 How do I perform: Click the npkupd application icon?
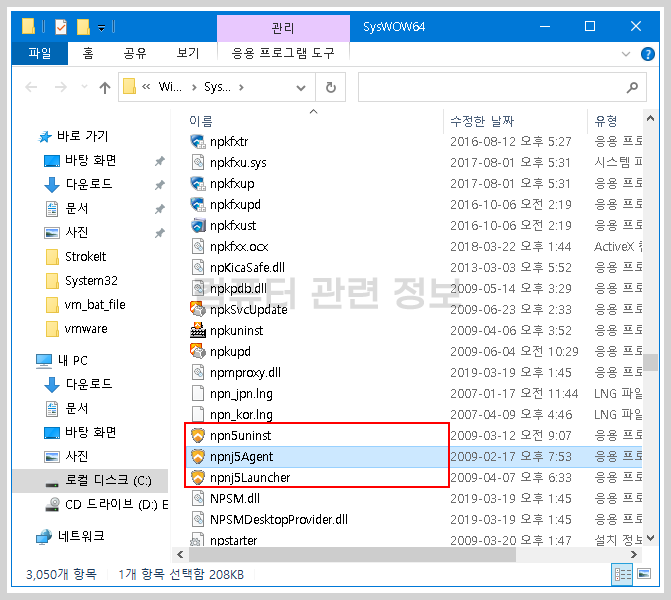(x=197, y=351)
